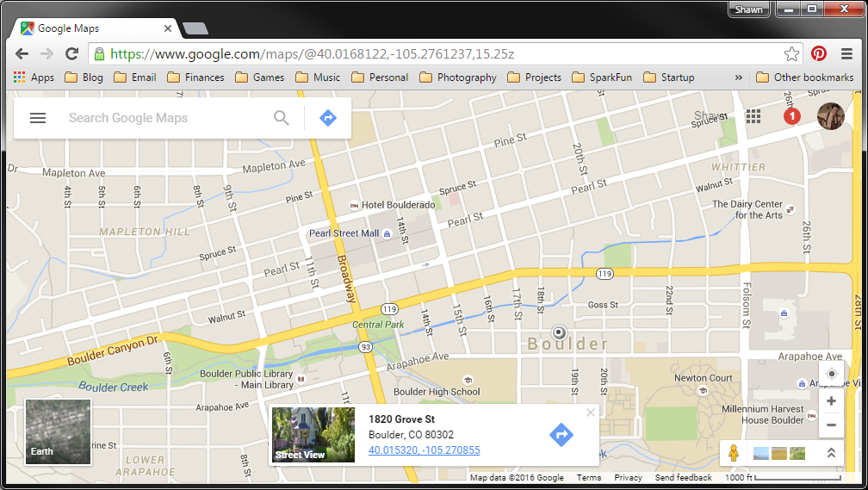Open the Finances bookmarks folder
This screenshot has width=868, height=490.
[196, 78]
